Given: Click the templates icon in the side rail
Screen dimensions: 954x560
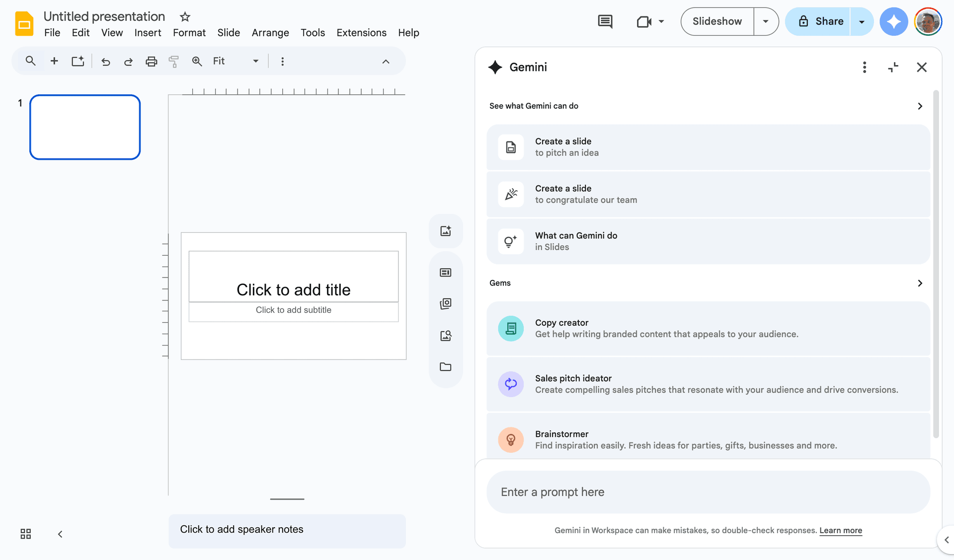Looking at the screenshot, I should 446,272.
